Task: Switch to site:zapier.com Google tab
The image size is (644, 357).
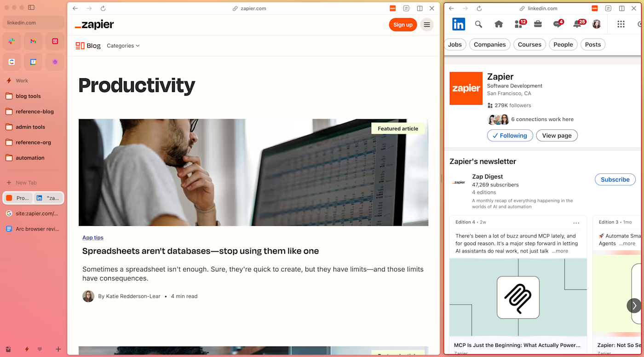Action: pyautogui.click(x=33, y=213)
